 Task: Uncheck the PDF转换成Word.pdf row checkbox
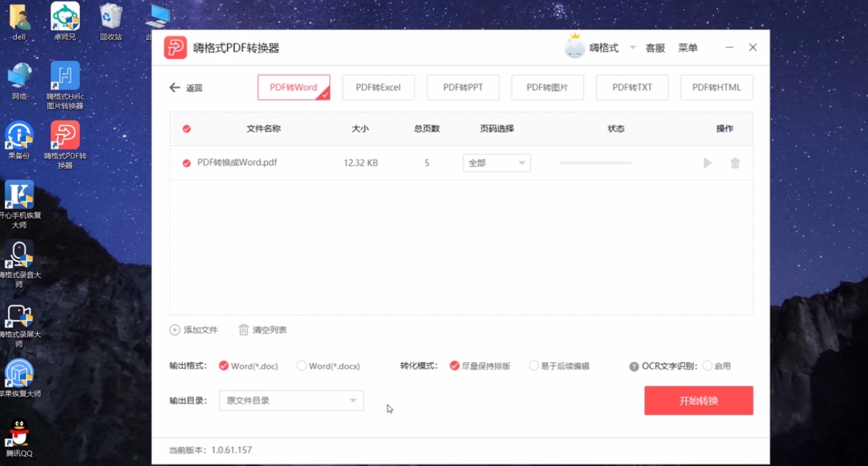pyautogui.click(x=186, y=163)
